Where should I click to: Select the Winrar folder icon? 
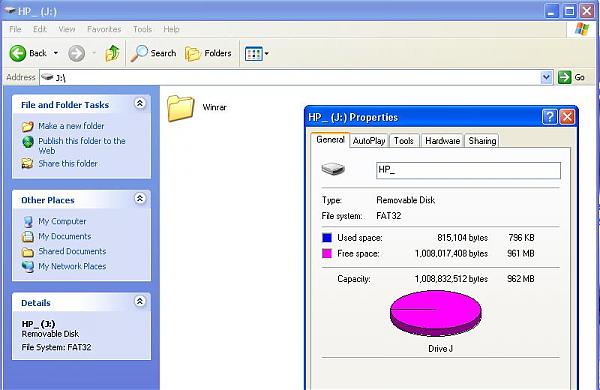point(180,108)
